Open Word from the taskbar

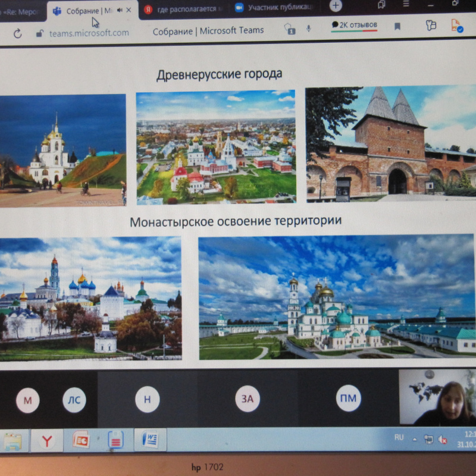(150, 440)
